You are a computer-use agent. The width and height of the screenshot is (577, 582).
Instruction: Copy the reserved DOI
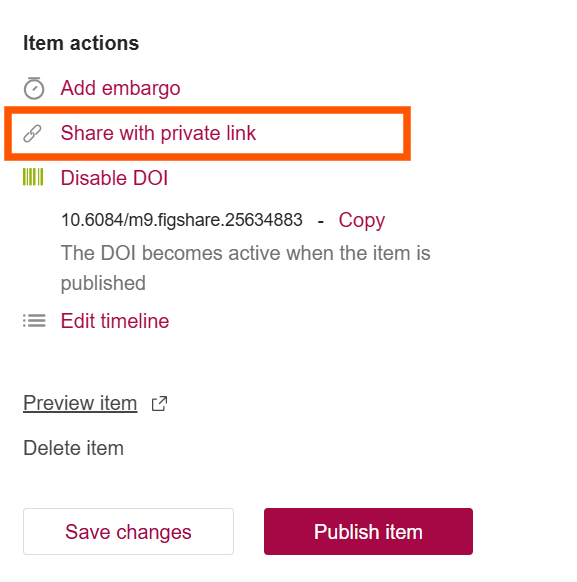[x=361, y=220]
